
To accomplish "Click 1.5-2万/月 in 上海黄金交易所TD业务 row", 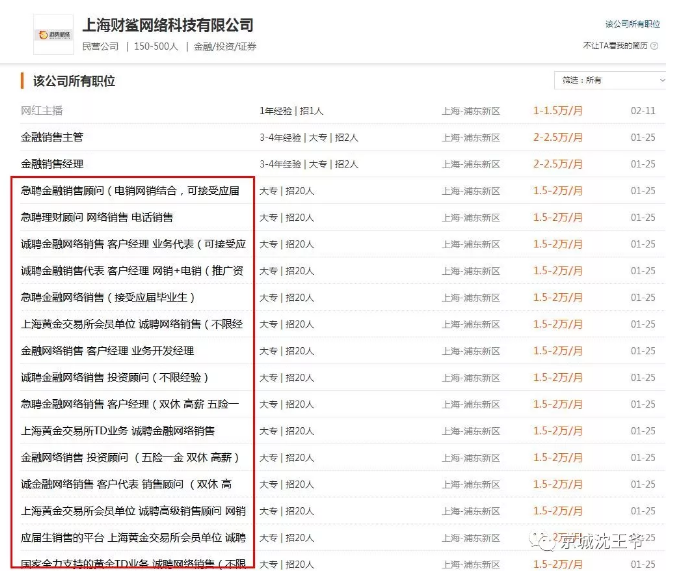I will (x=558, y=431).
